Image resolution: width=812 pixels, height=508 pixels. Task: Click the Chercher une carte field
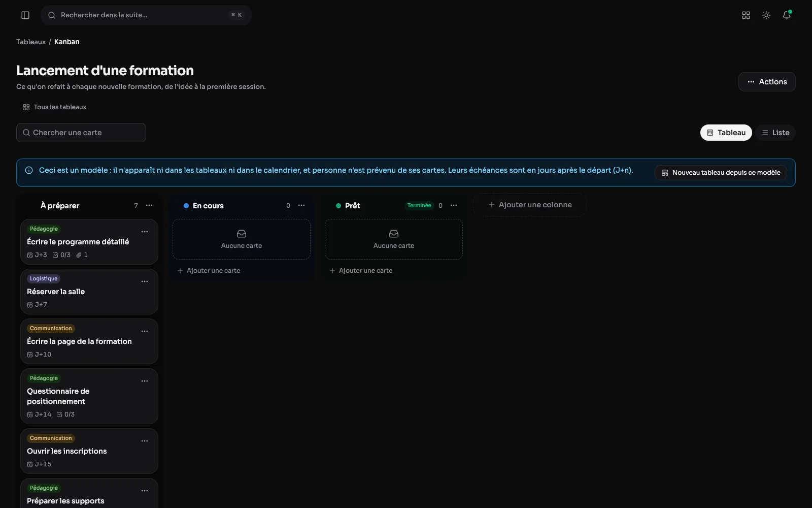pos(81,133)
